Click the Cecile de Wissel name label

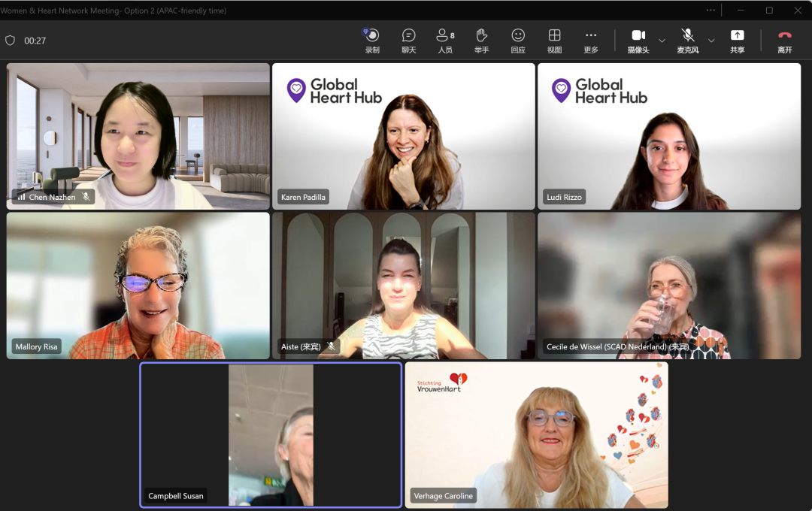tap(618, 347)
